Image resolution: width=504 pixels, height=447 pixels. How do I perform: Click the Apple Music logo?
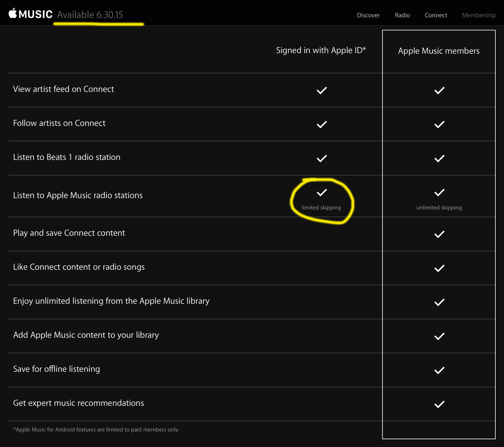(30, 14)
